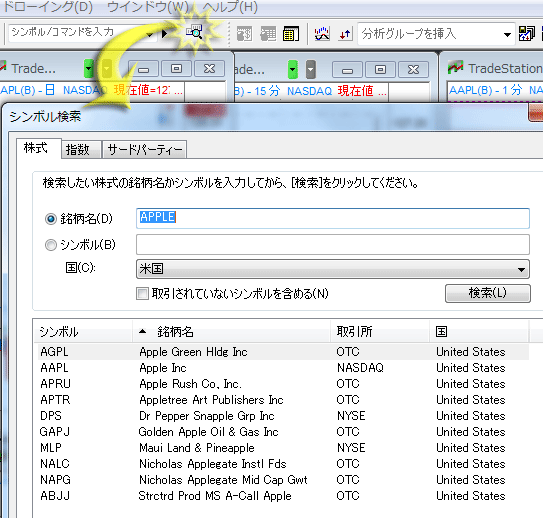Open gray dropdown in second chart window
543x518 pixels.
click(311, 69)
